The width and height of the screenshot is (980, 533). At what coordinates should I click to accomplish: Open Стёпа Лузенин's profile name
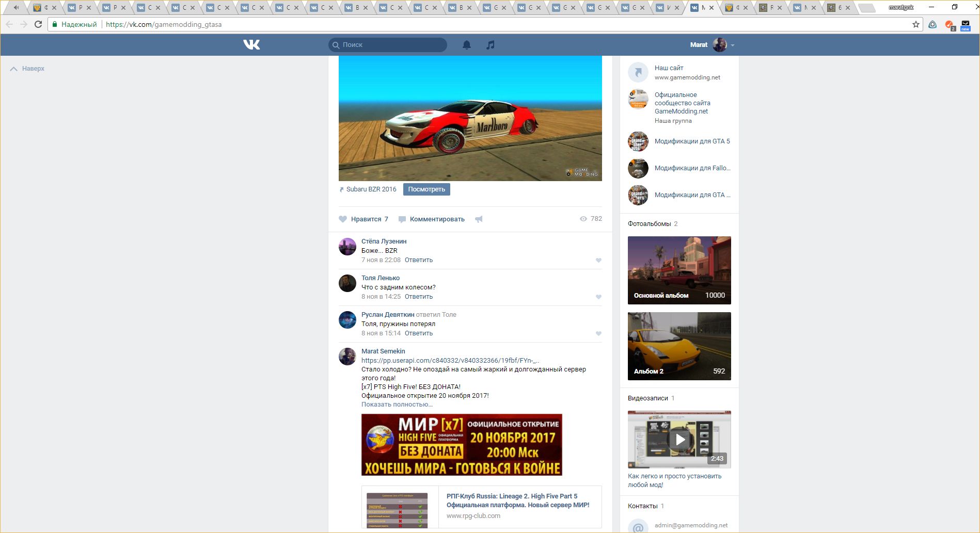tap(384, 241)
